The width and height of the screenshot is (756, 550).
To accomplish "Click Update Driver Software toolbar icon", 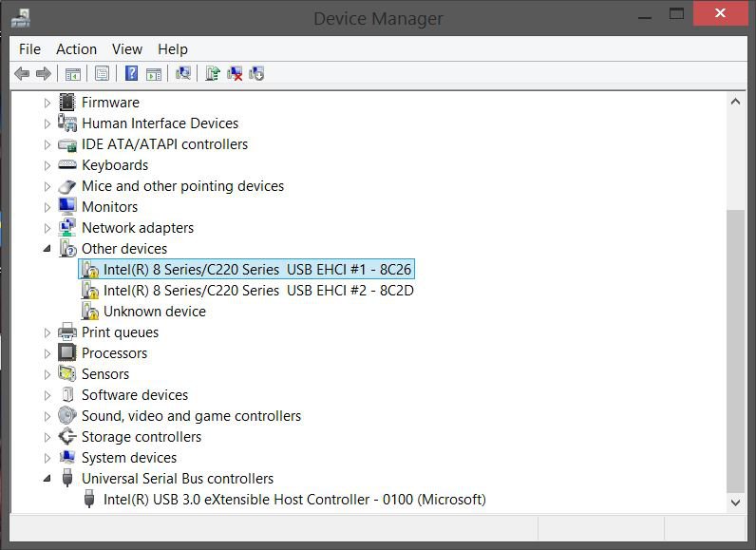I will (x=213, y=74).
